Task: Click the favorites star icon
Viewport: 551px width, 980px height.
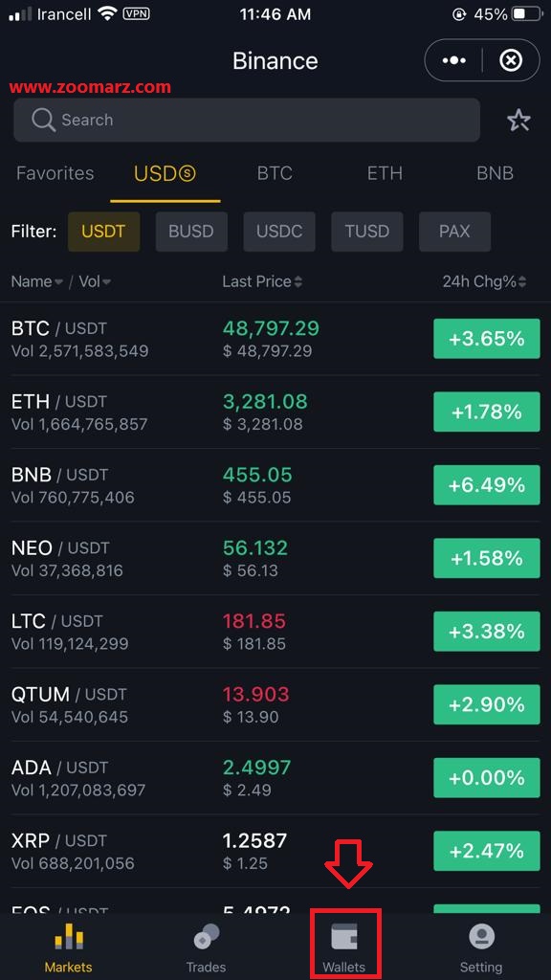Action: pos(518,120)
